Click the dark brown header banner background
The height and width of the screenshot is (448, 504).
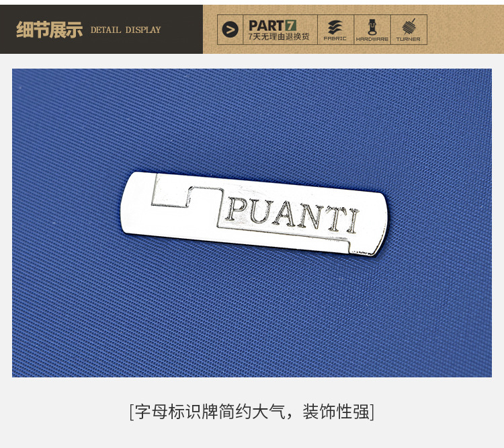(x=101, y=30)
